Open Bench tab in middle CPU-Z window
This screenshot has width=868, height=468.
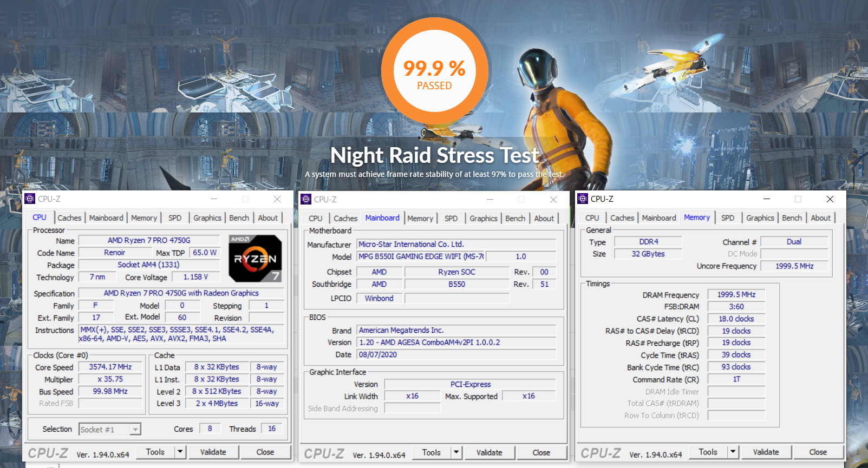515,219
